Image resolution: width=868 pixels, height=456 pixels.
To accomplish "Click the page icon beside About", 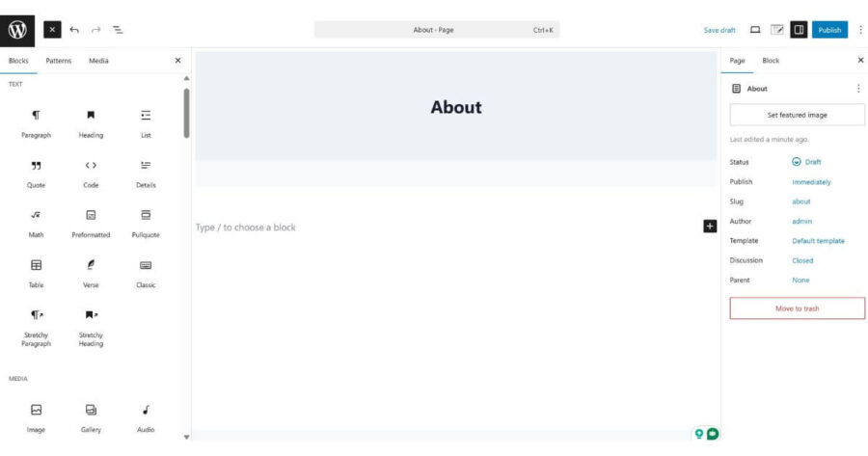I will (736, 89).
